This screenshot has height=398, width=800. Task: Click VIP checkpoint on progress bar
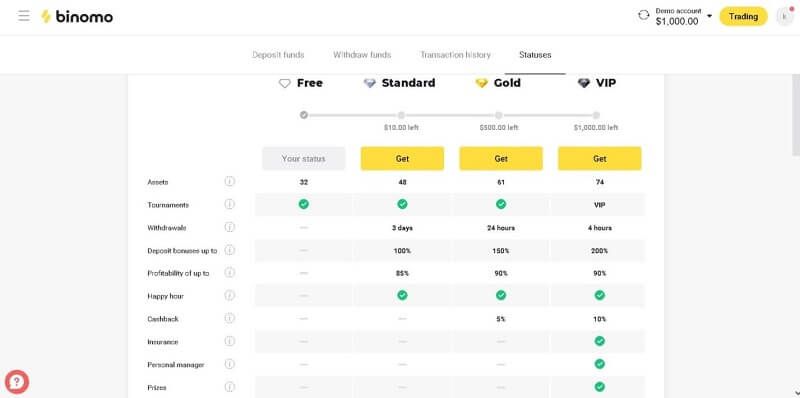pyautogui.click(x=596, y=115)
